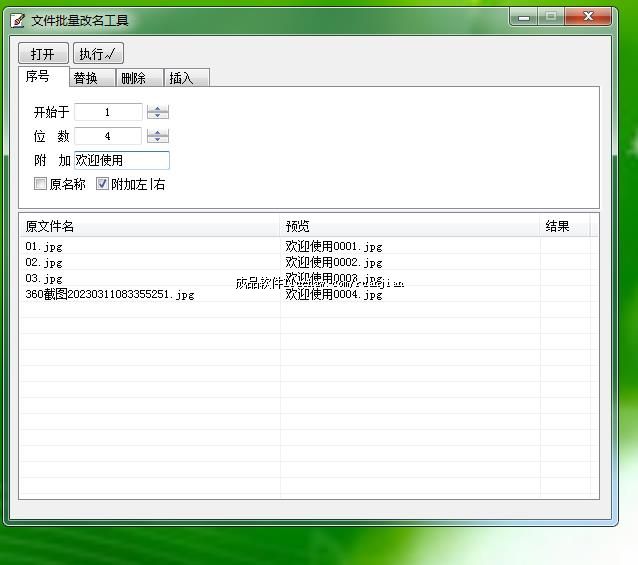Click the 结果 column header
This screenshot has width=638, height=565.
pyautogui.click(x=565, y=226)
